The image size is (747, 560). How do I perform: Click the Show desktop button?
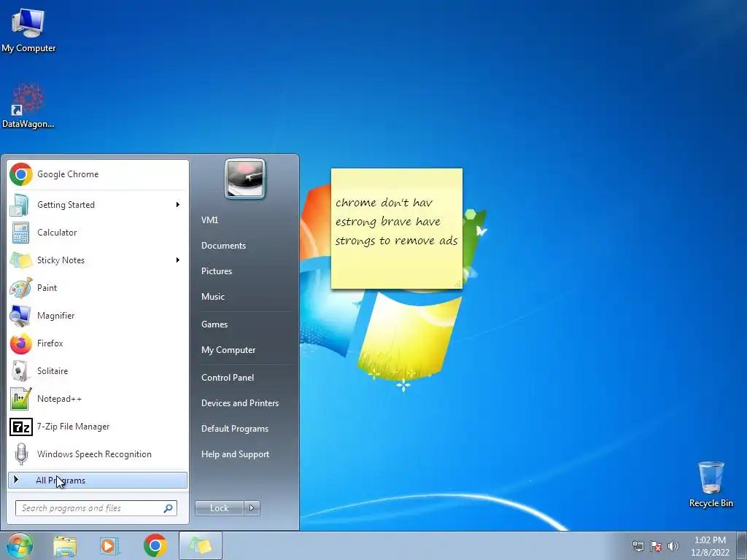click(742, 545)
